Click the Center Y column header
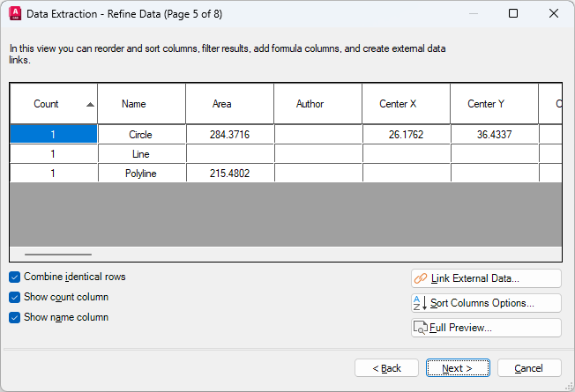The image size is (575, 392). tap(486, 104)
